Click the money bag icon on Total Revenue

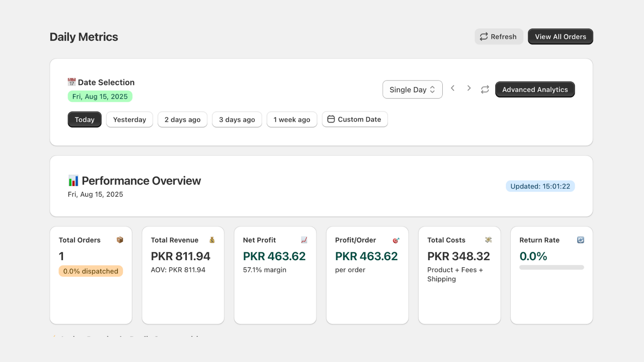(x=212, y=240)
